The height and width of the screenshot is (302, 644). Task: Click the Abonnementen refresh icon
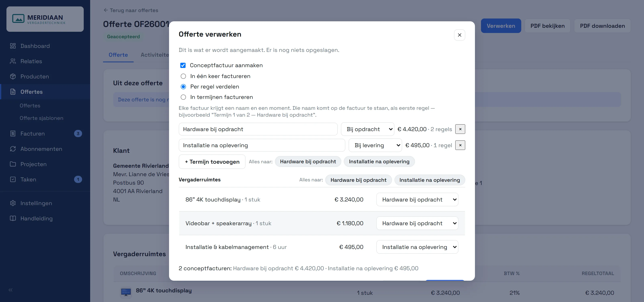(13, 149)
